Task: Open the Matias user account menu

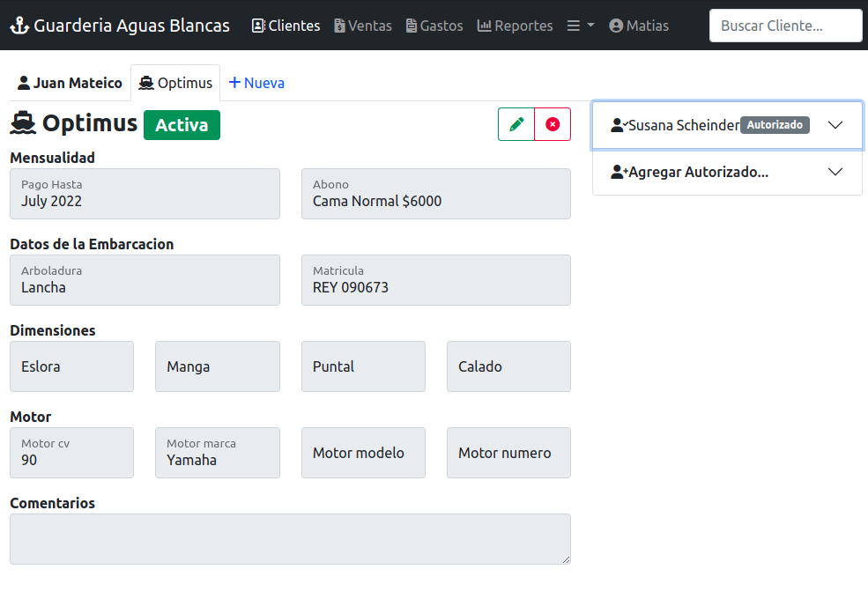Action: pos(639,26)
